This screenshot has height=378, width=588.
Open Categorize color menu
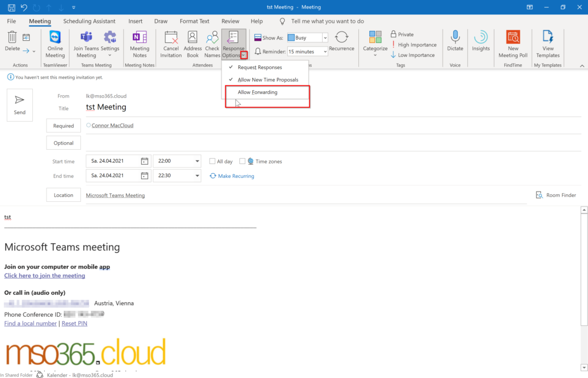[375, 44]
